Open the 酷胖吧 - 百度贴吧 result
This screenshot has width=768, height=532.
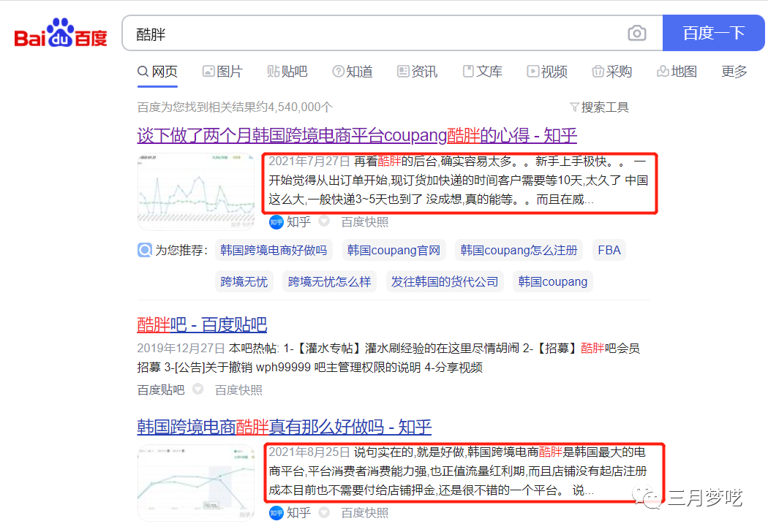(202, 324)
